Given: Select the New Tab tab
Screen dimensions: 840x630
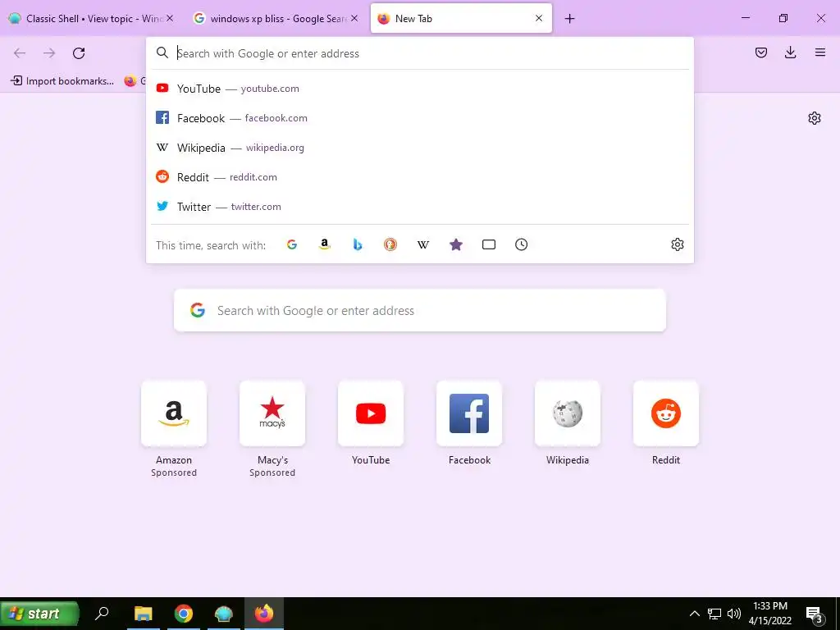Looking at the screenshot, I should [x=461, y=18].
